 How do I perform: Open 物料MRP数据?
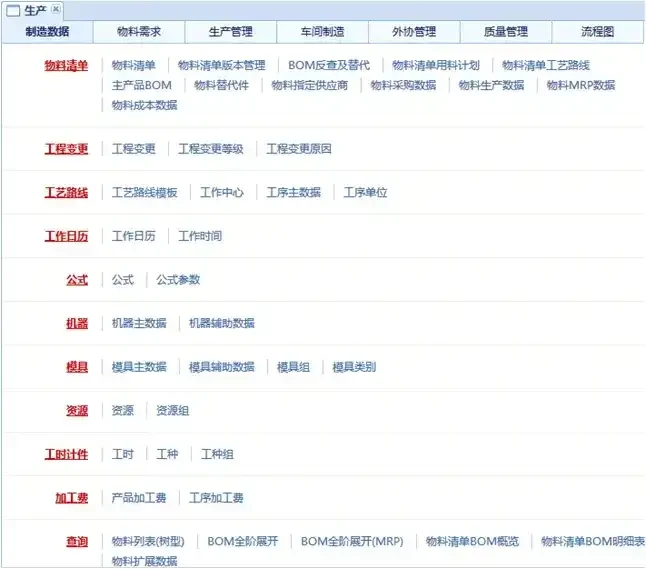[x=581, y=85]
